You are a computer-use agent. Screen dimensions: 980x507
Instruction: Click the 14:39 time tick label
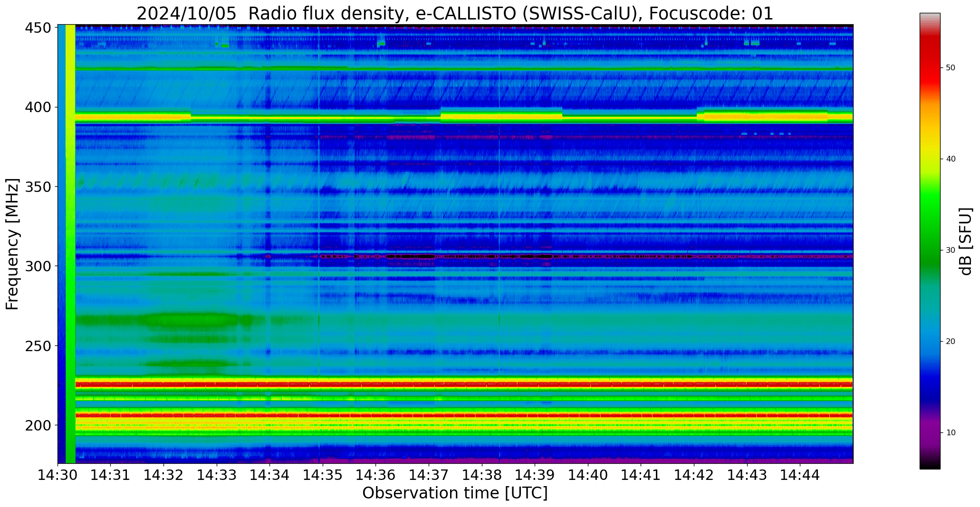tap(535, 474)
